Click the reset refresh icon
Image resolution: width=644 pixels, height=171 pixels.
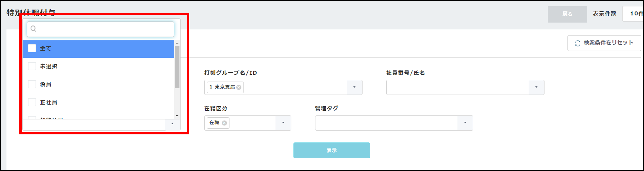[x=578, y=43]
